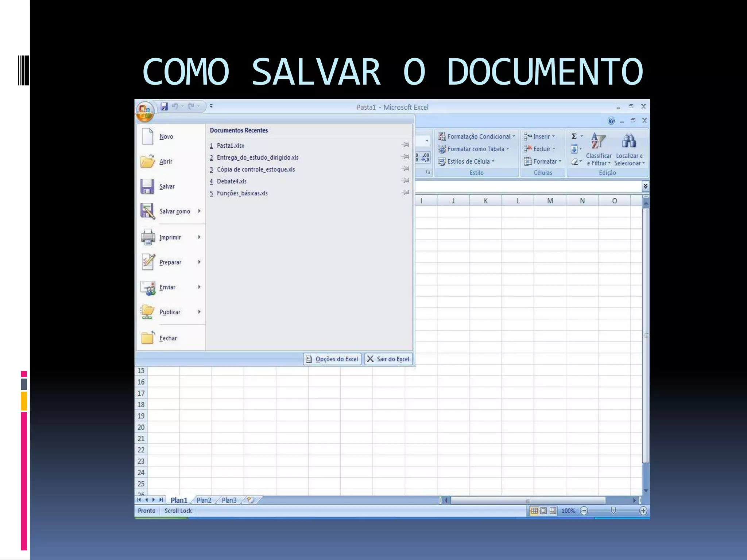Pin Pasta1.xlsx to recent list
This screenshot has height=560, width=747.
tap(405, 145)
